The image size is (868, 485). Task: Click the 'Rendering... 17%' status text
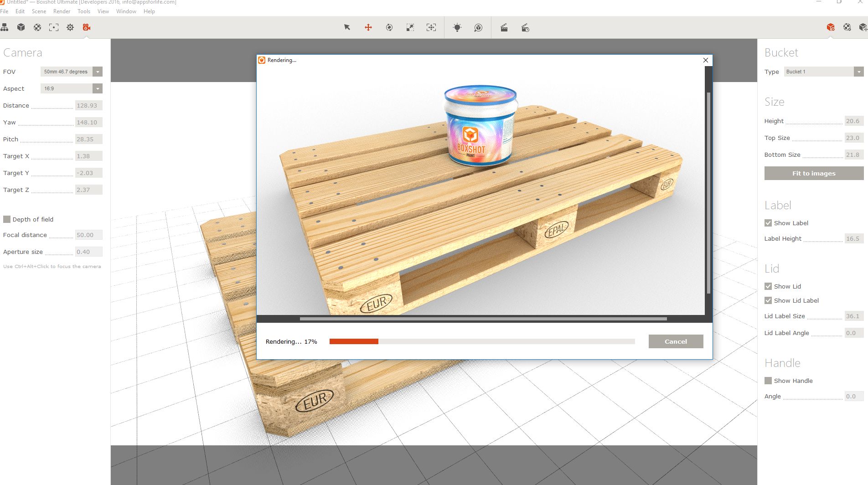click(x=291, y=341)
